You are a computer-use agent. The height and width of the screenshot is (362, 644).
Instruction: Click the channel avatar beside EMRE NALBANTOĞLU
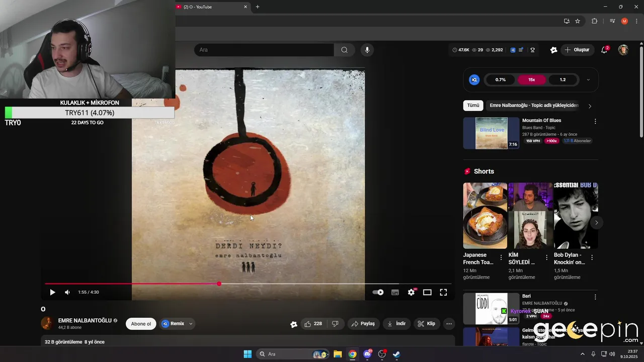47,324
